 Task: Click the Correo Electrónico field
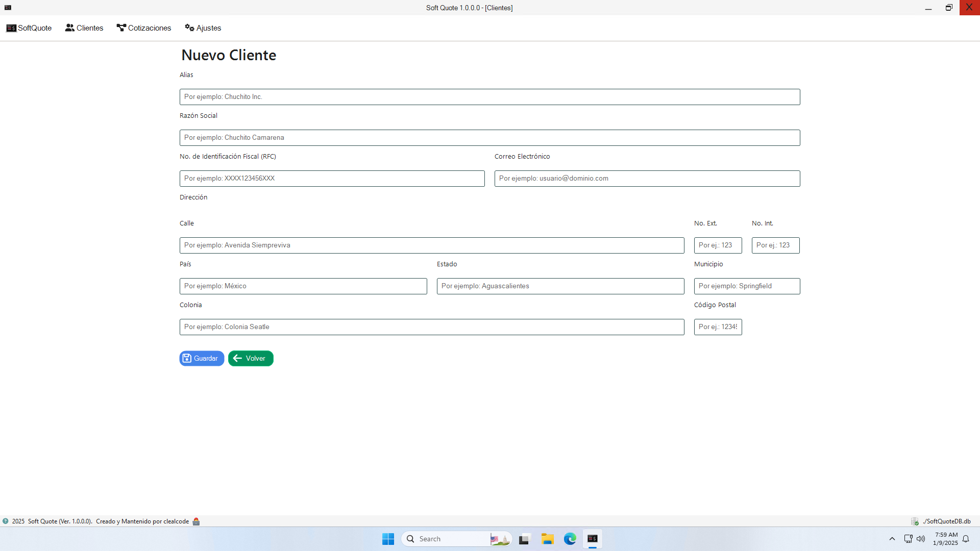647,179
